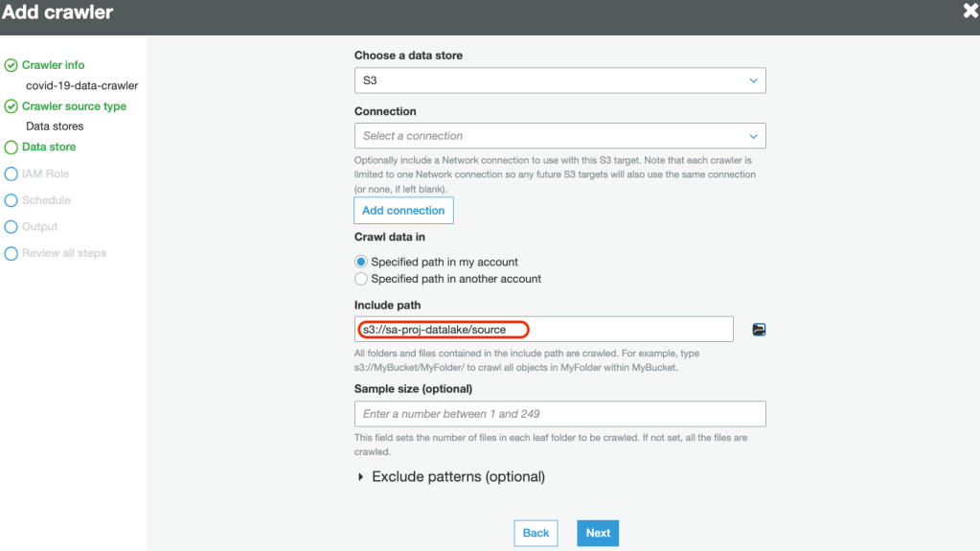This screenshot has height=551, width=980.
Task: Click the Back button
Action: 536,533
